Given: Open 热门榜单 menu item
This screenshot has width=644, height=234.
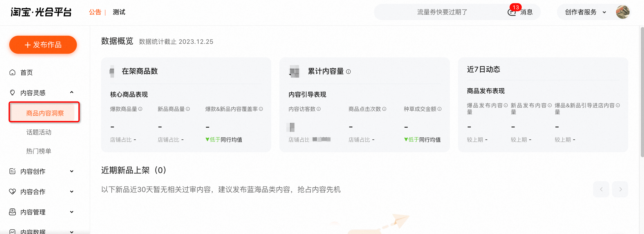Looking at the screenshot, I should click(39, 151).
